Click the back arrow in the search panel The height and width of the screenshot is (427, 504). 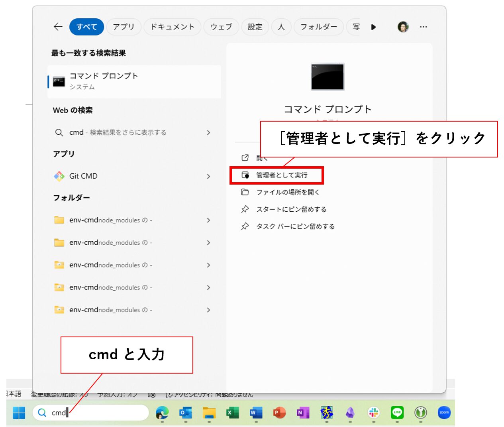pyautogui.click(x=58, y=27)
